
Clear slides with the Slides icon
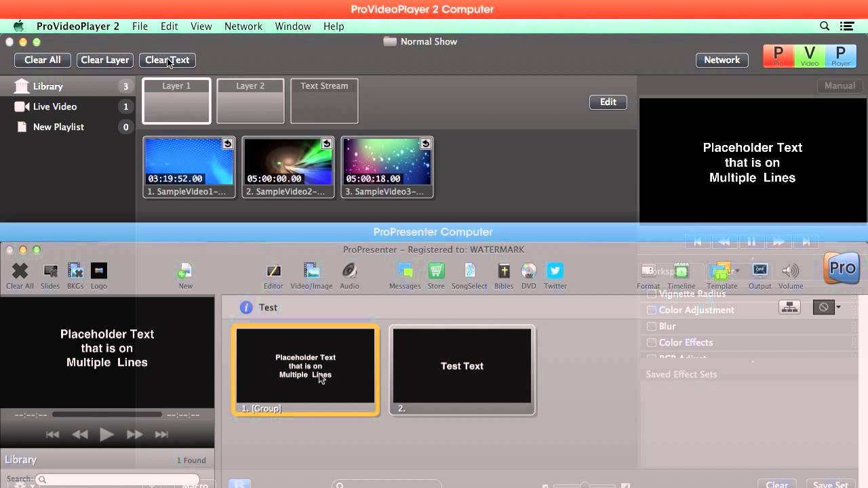50,271
